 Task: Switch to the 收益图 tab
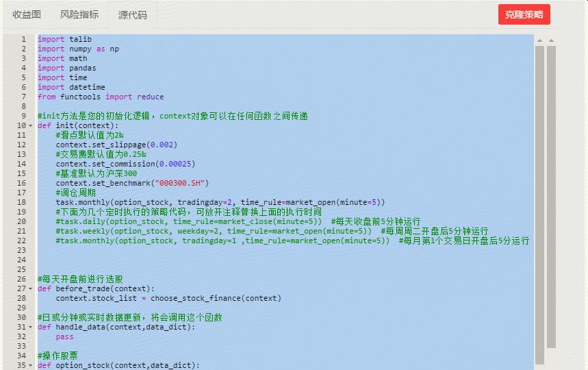[x=27, y=14]
